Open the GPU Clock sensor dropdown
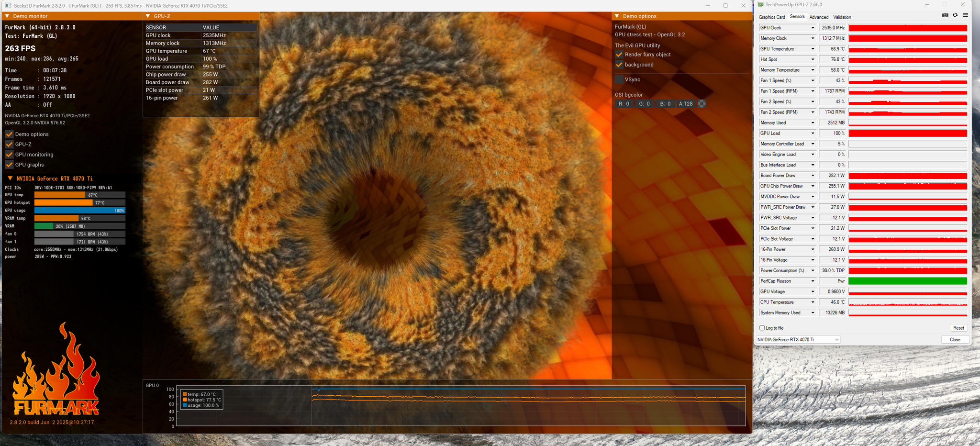Image resolution: width=980 pixels, height=446 pixels. click(x=813, y=28)
